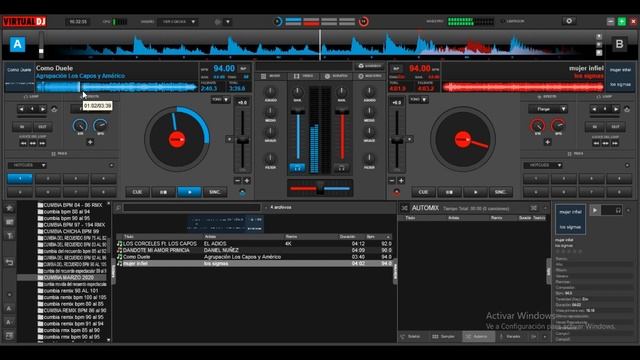Click loop IN on left deck
The height and width of the screenshot is (360, 640).
tap(22, 127)
